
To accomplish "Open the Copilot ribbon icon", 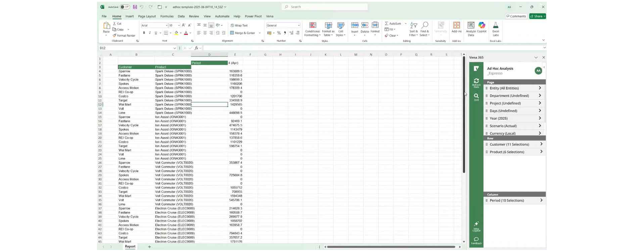I will [482, 28].
